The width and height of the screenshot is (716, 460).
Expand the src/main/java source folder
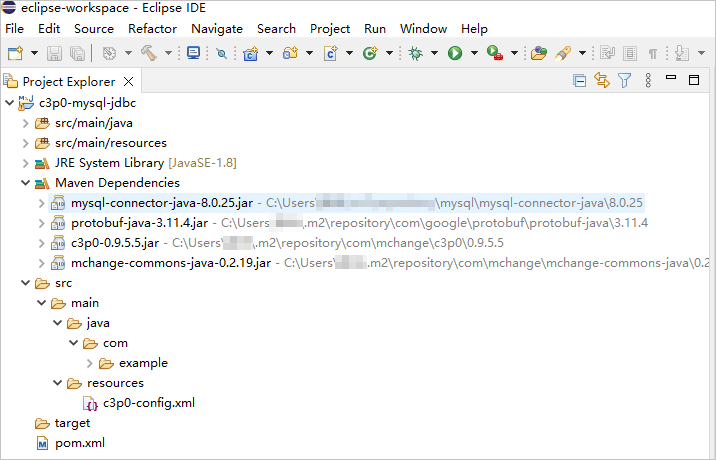(25, 123)
